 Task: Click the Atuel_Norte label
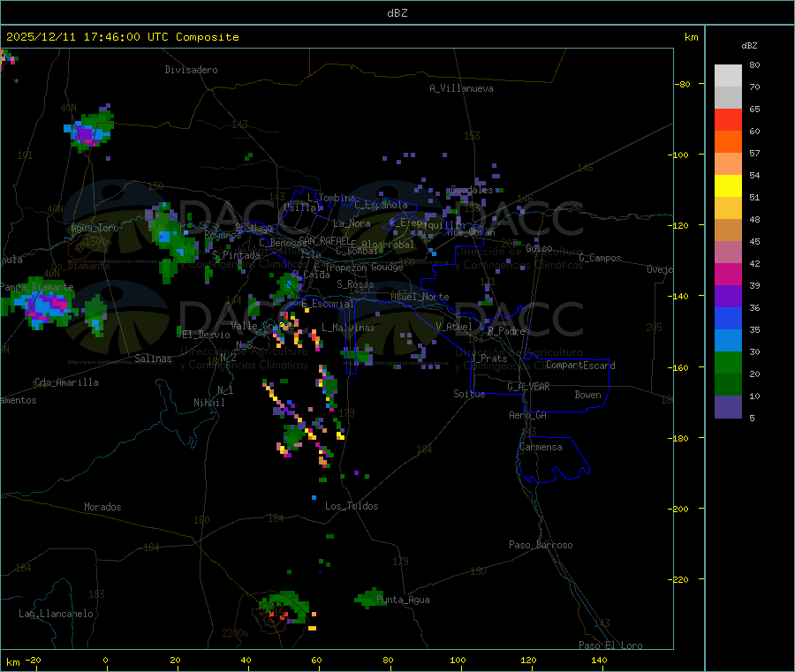click(420, 297)
